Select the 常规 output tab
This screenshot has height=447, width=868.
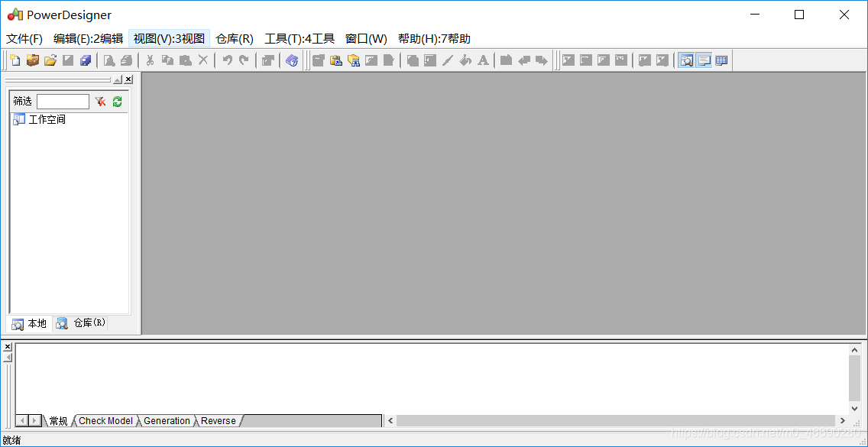coord(58,421)
